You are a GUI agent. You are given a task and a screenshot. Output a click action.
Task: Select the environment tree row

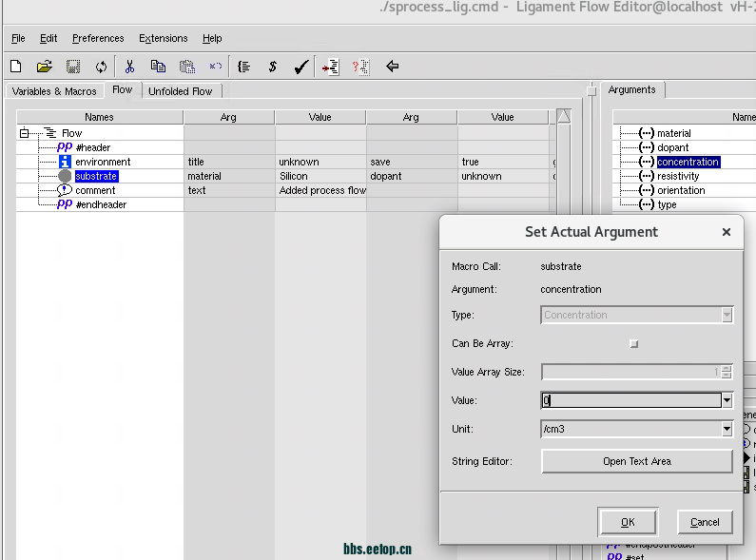click(103, 162)
